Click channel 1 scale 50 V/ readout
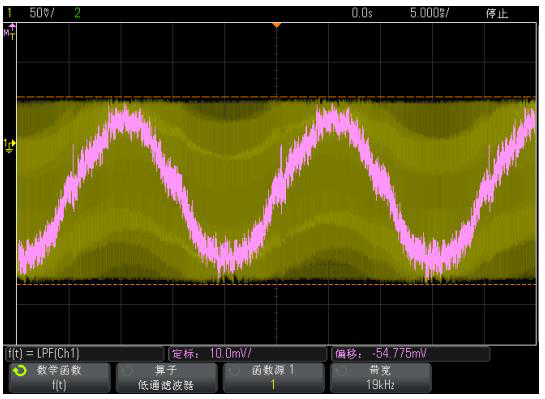The image size is (545, 399). (42, 13)
